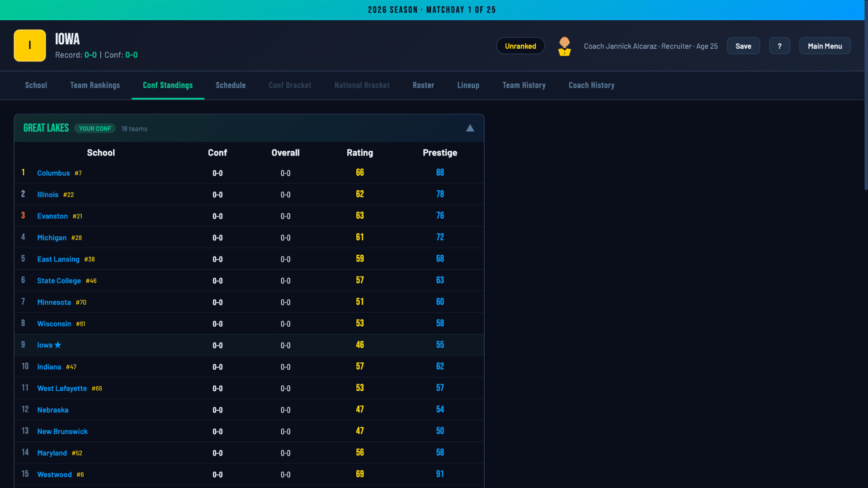Image resolution: width=868 pixels, height=488 pixels.
Task: Open Nebraska team link
Action: point(53,410)
